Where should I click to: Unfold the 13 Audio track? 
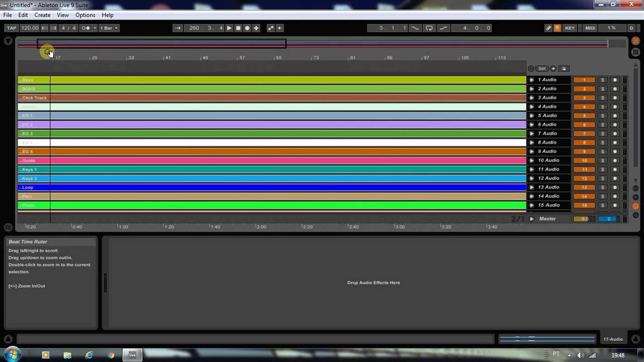(x=532, y=187)
